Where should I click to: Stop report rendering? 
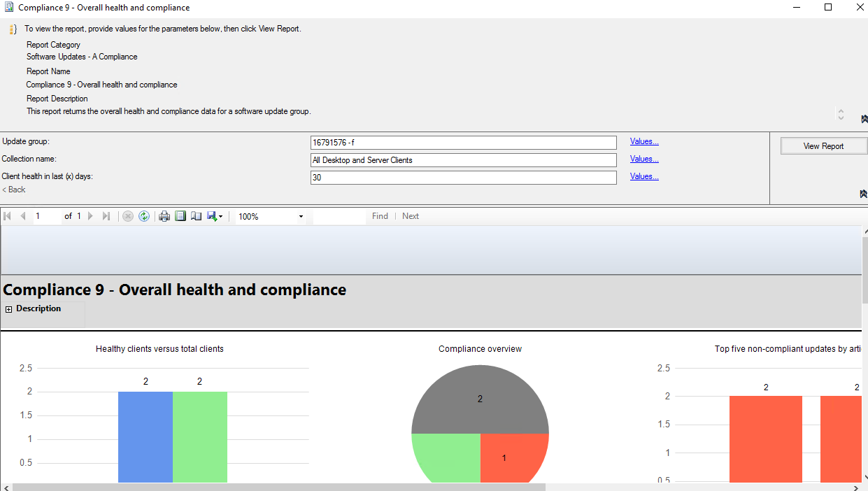tap(128, 216)
